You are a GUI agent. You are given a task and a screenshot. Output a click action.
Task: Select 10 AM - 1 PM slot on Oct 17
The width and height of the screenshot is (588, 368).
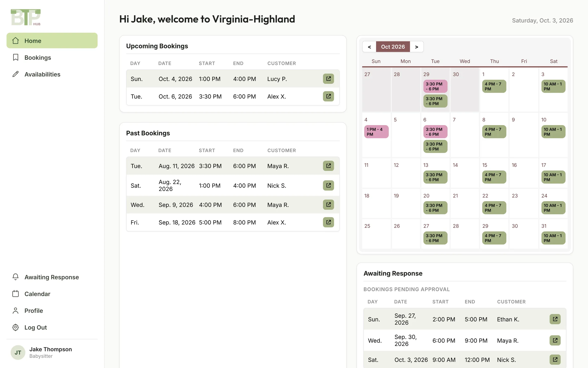553,177
